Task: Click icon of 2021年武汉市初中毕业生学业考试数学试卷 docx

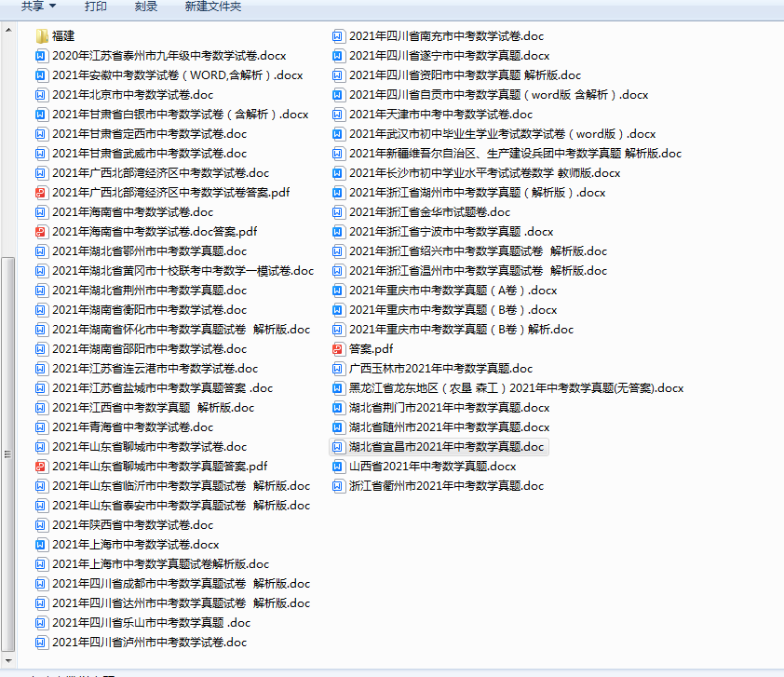Action: pyautogui.click(x=338, y=134)
